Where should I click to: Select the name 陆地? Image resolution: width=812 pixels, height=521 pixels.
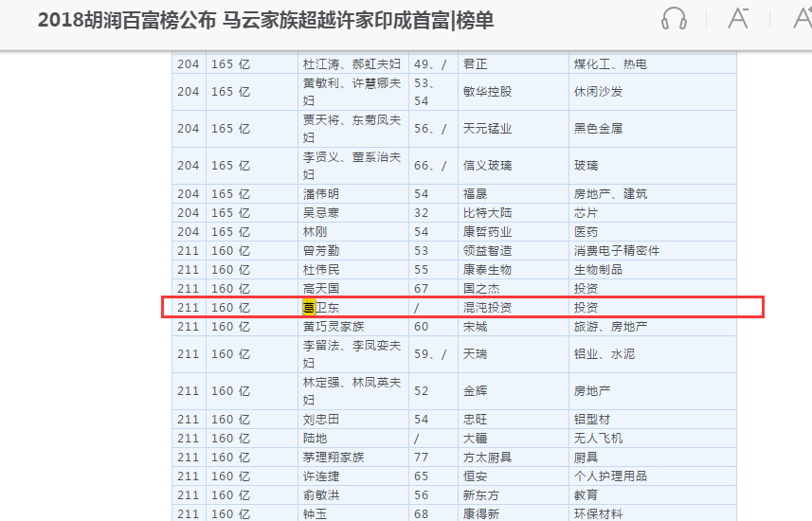pyautogui.click(x=315, y=439)
